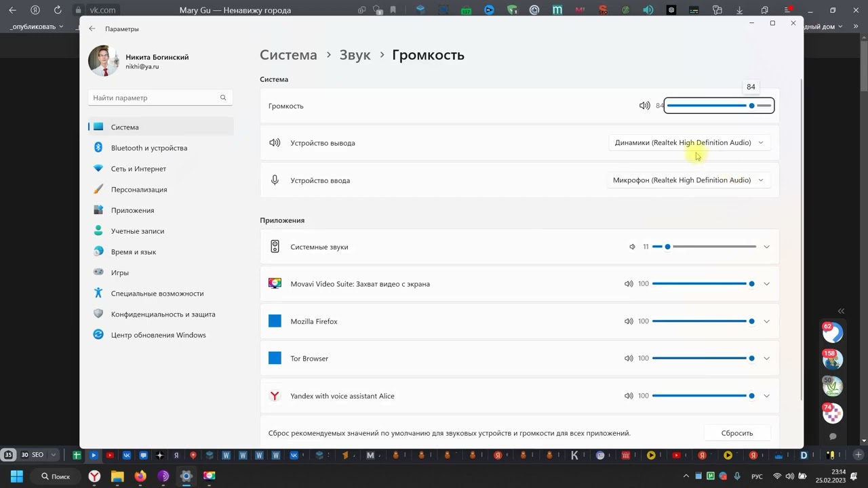The width and height of the screenshot is (868, 488).
Task: Open Центр обновления Windows category
Action: point(161,335)
